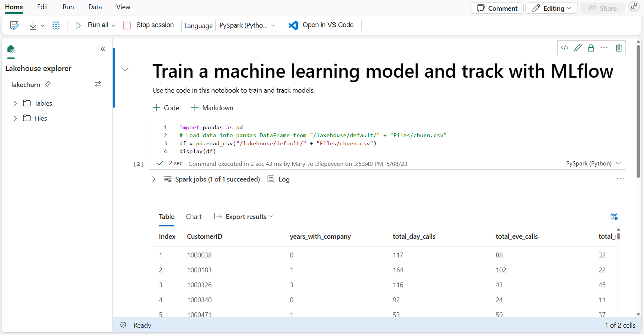644x335 pixels.
Task: Click the Tables folder icon
Action: click(27, 103)
